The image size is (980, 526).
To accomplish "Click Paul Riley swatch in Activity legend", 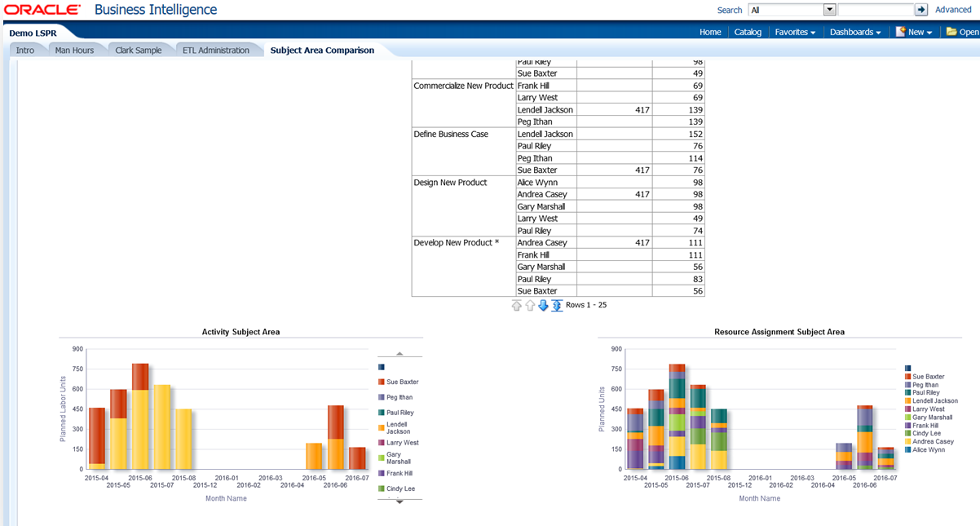I will pyautogui.click(x=381, y=413).
